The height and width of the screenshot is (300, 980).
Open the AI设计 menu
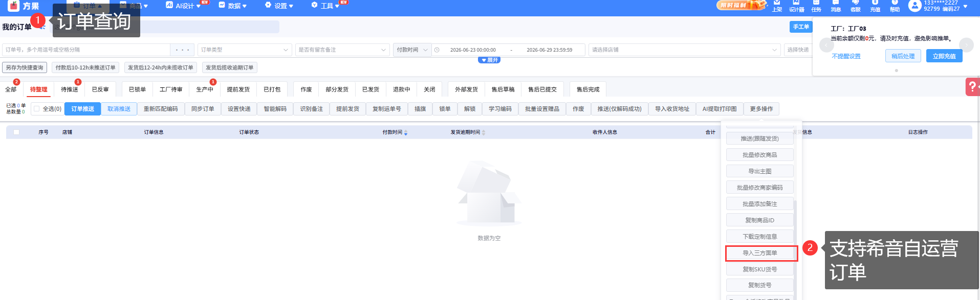click(x=184, y=6)
